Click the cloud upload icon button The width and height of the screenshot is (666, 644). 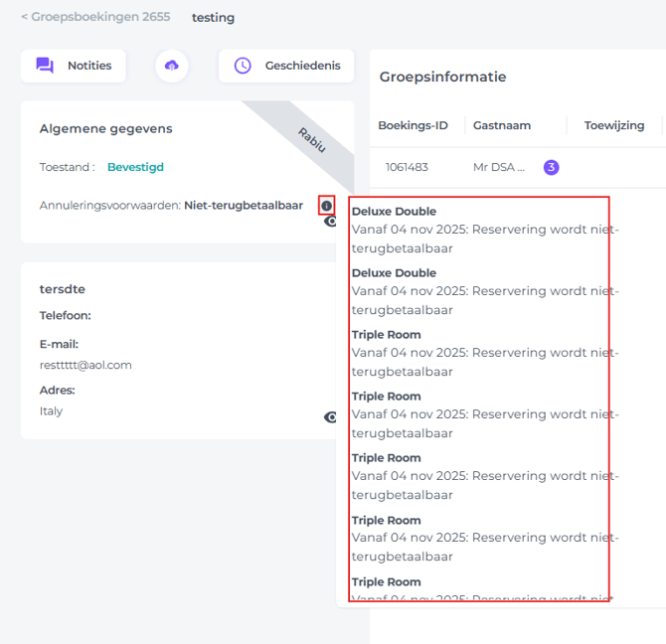[x=172, y=66]
